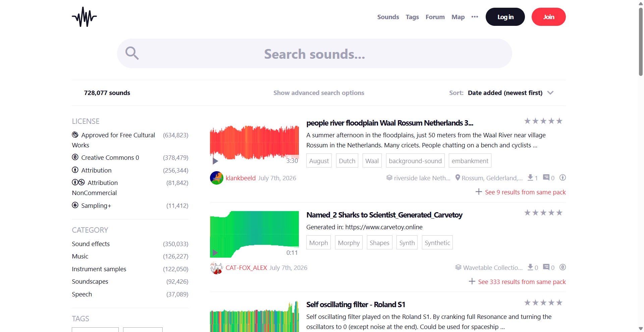The width and height of the screenshot is (644, 332).
Task: Focus the Search sounds input field
Action: [315, 53]
